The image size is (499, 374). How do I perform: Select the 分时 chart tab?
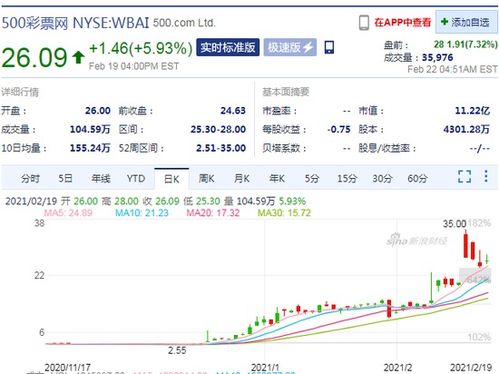30,179
